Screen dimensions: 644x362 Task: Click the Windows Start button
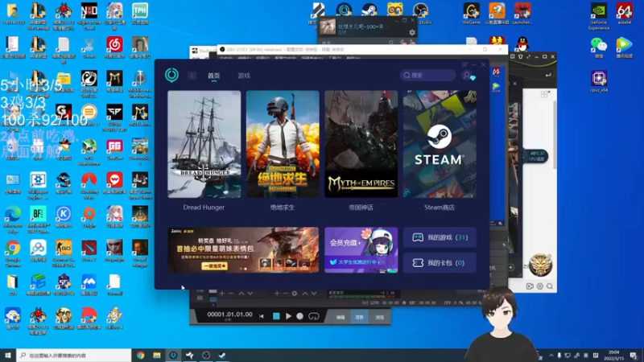click(x=8, y=356)
